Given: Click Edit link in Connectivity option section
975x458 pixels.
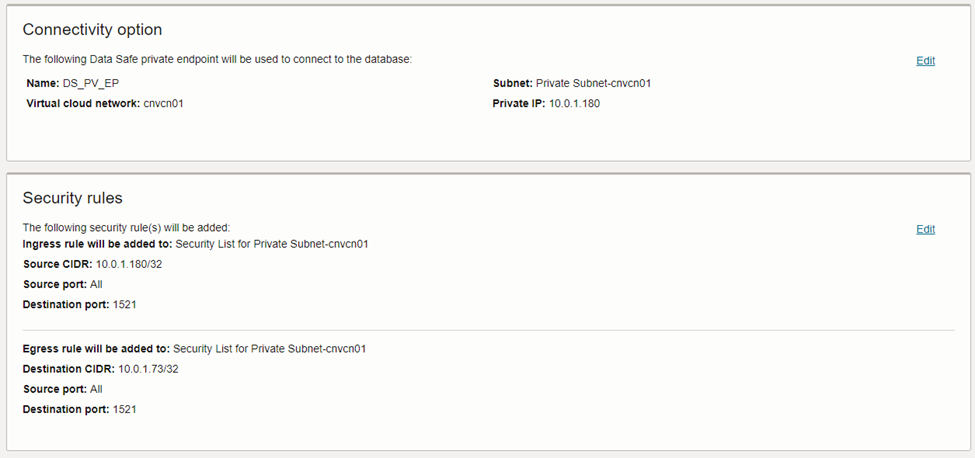Looking at the screenshot, I should coord(925,61).
